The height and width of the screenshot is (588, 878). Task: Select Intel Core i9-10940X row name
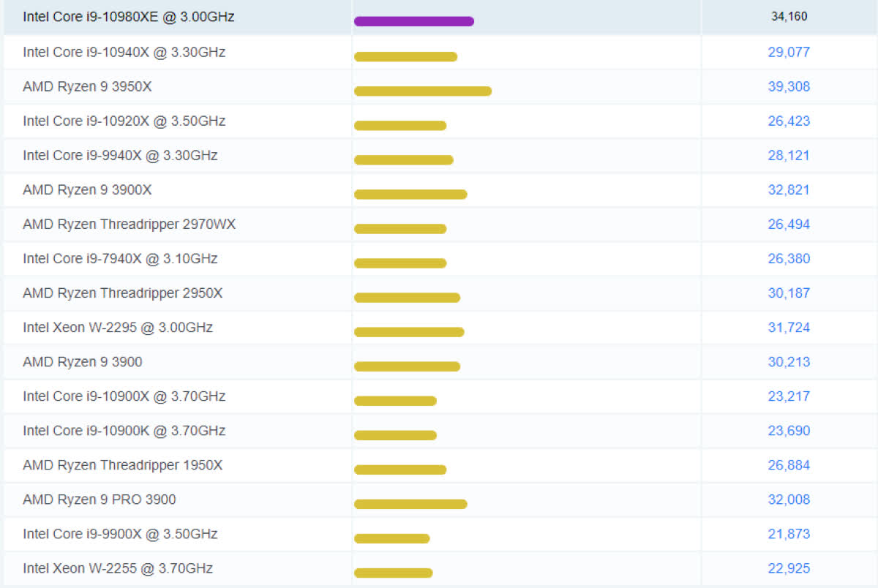(124, 52)
